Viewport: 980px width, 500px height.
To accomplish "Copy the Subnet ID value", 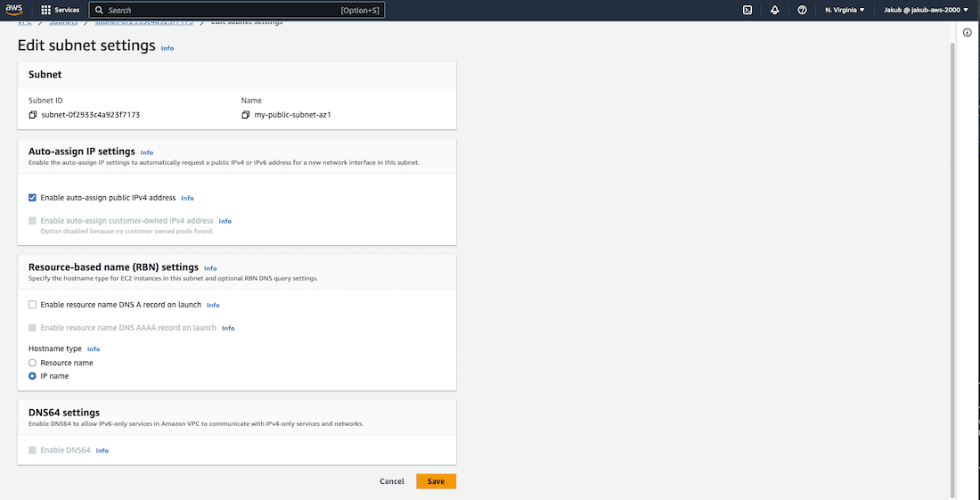I will (33, 115).
